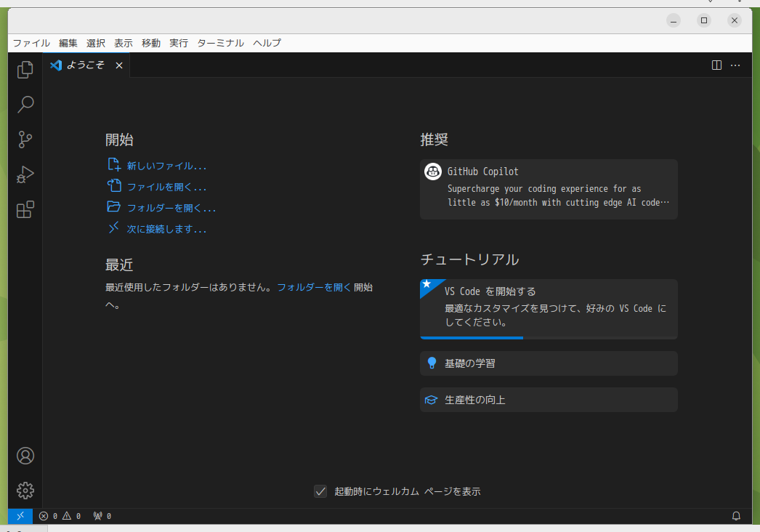The image size is (760, 532).
Task: Split the editor to the right
Action: click(x=716, y=65)
